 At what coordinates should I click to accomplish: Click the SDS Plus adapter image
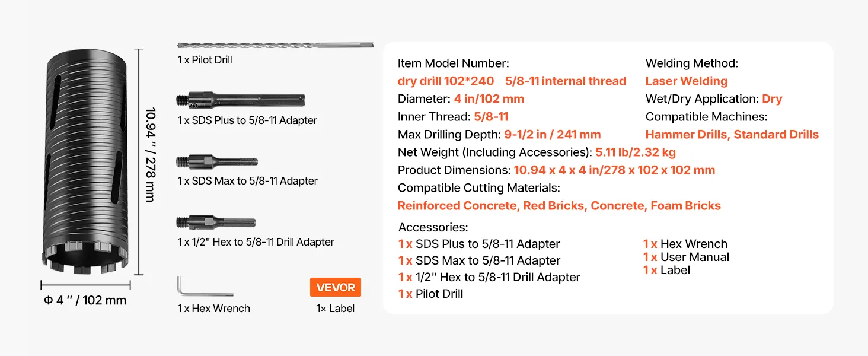(241, 100)
